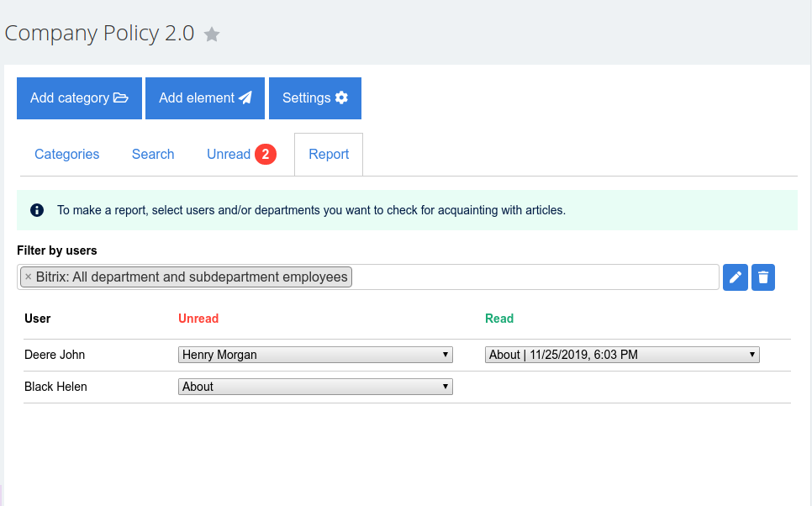Click the Add element button

[205, 98]
